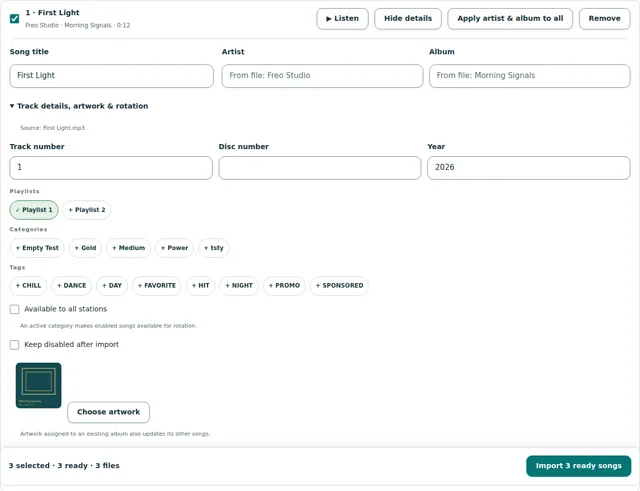Add the FAVORITE tag
Viewport: 640px width, 491px height.
coord(157,286)
